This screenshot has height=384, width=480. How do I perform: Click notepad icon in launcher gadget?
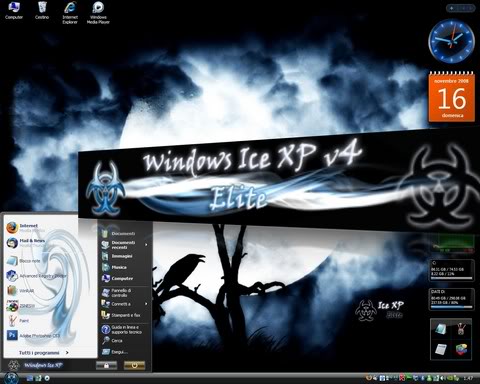tap(441, 329)
